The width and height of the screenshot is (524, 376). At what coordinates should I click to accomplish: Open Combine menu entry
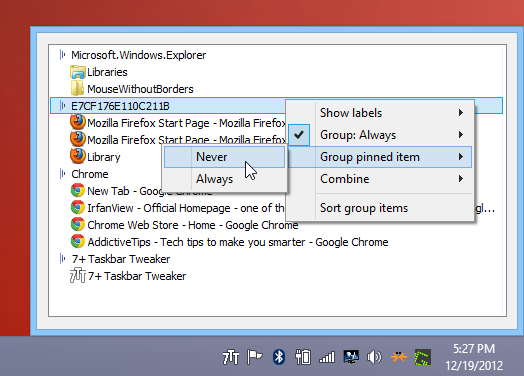click(x=380, y=179)
